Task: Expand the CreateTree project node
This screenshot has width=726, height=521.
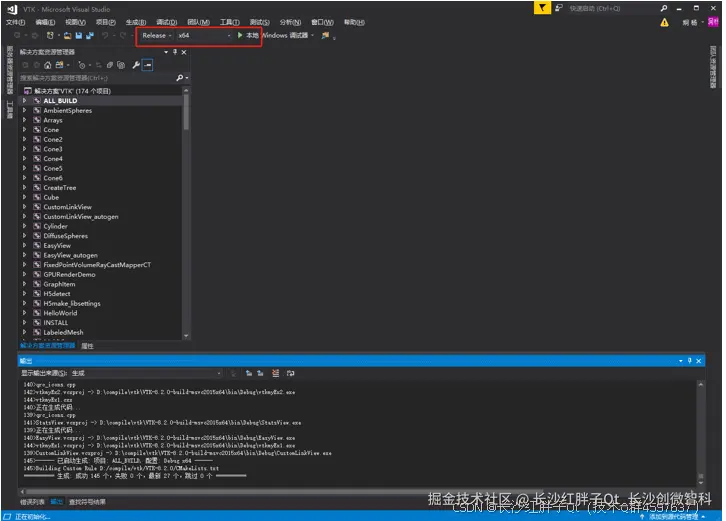Action: pyautogui.click(x=25, y=188)
